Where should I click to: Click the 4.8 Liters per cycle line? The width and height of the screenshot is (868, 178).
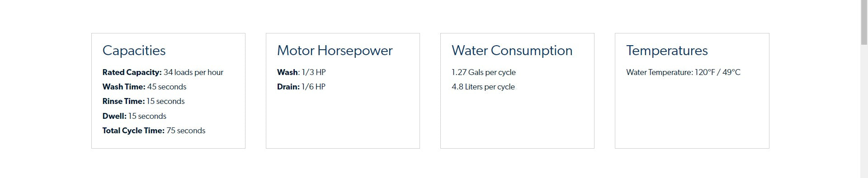coord(483,87)
